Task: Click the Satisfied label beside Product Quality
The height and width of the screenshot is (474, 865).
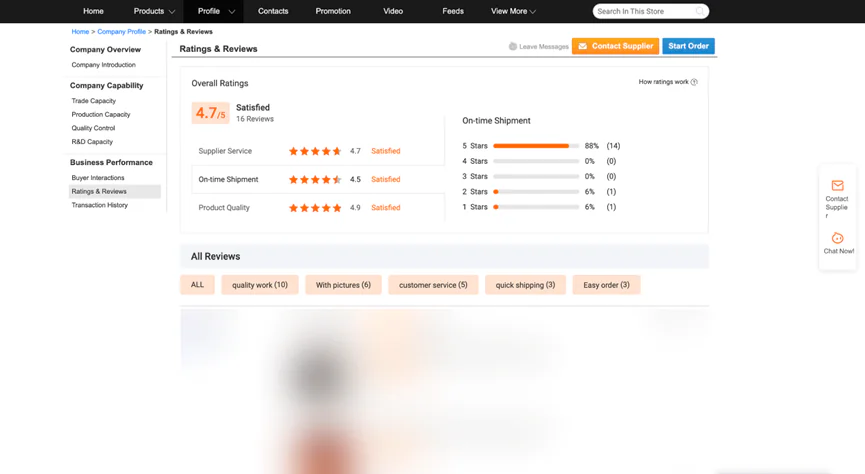Action: click(x=386, y=208)
